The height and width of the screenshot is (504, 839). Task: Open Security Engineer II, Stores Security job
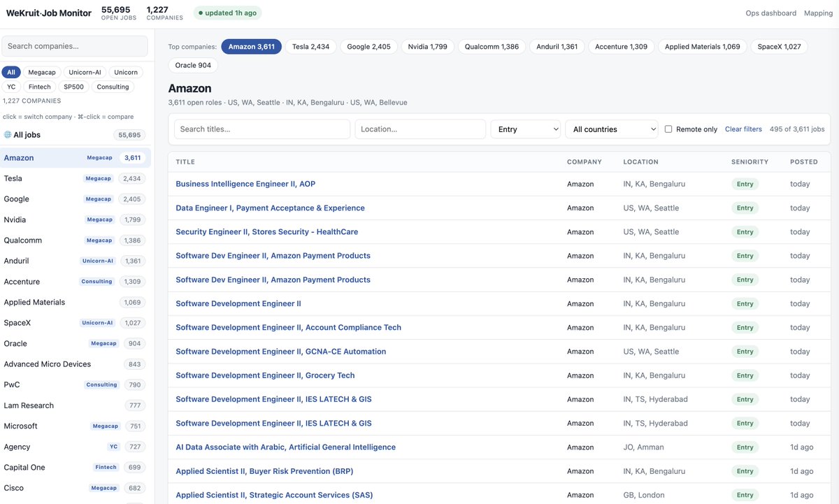268,231
